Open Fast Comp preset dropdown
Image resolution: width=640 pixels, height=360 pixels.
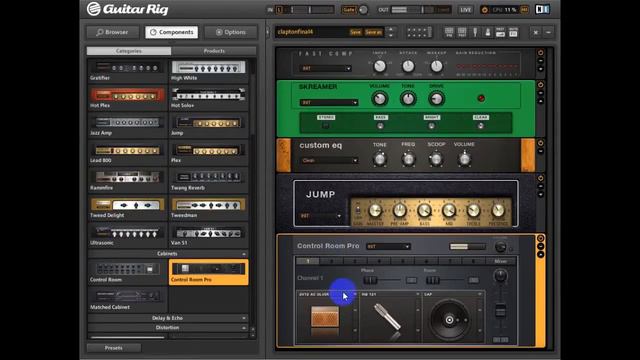326,69
